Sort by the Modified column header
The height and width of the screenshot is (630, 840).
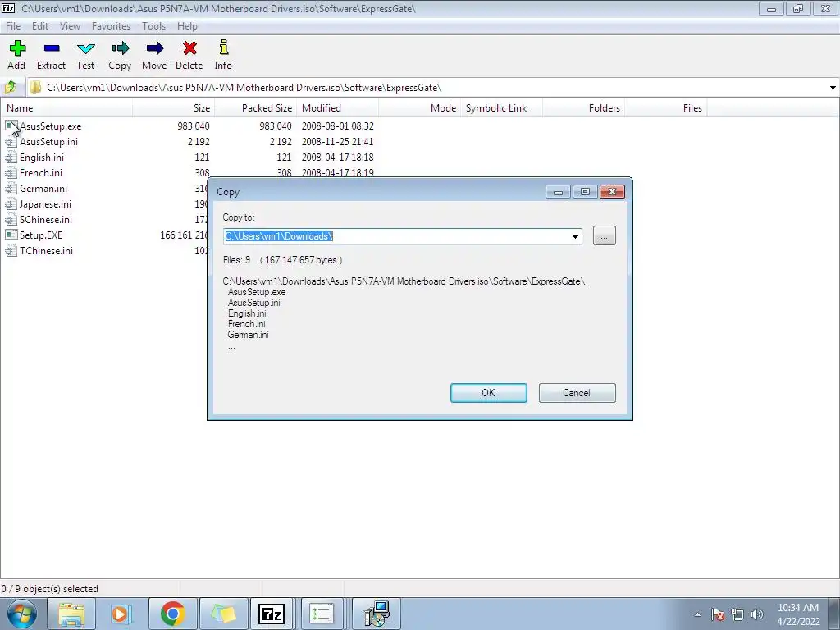337,108
